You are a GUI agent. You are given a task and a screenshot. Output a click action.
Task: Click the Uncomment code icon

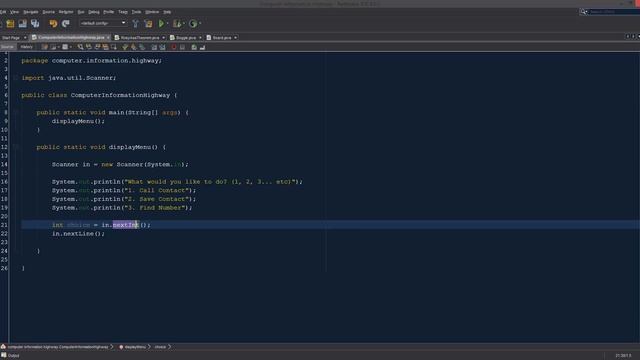202,47
